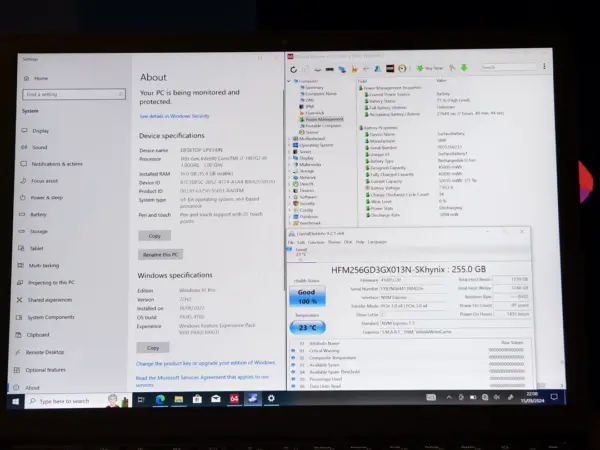Open Clipboard settings in sidebar
Image resolution: width=600 pixels, height=450 pixels.
click(x=32, y=335)
